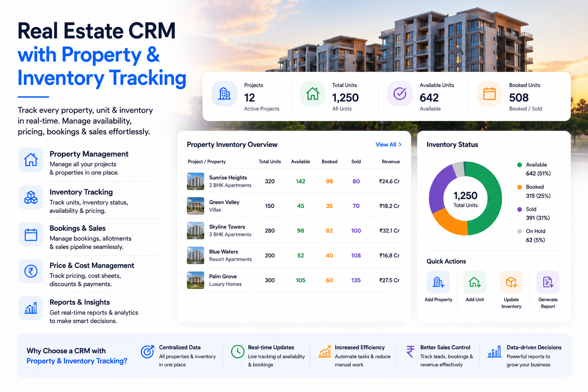The image size is (588, 392).
Task: Click the Sold purple legend dot
Action: coord(519,209)
